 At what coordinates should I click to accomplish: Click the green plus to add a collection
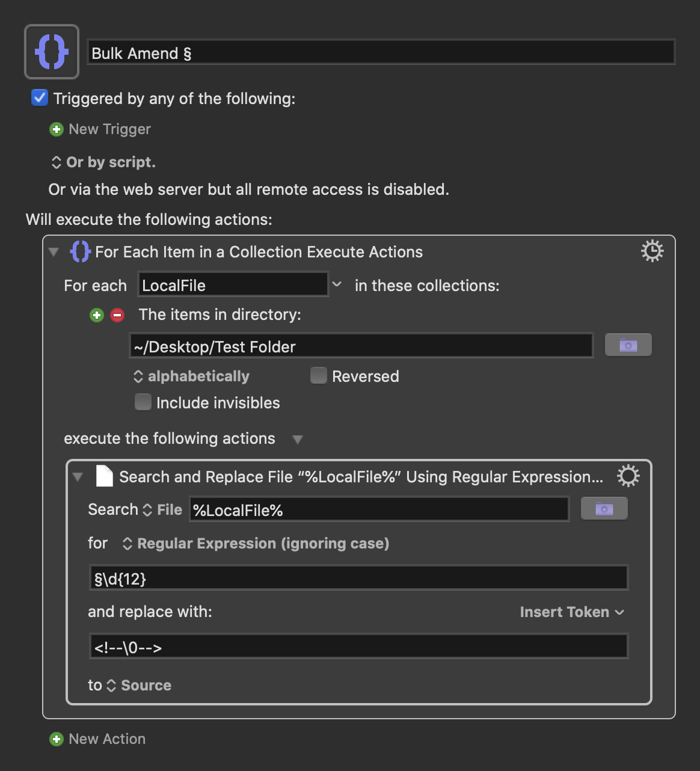(x=97, y=315)
